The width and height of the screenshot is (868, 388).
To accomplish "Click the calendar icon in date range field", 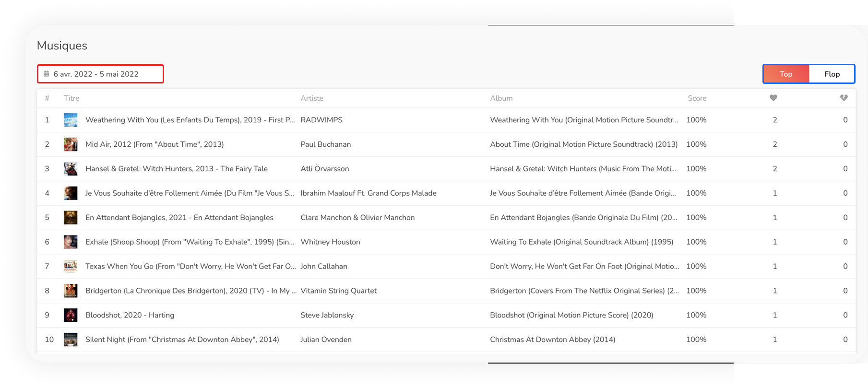I will [47, 74].
